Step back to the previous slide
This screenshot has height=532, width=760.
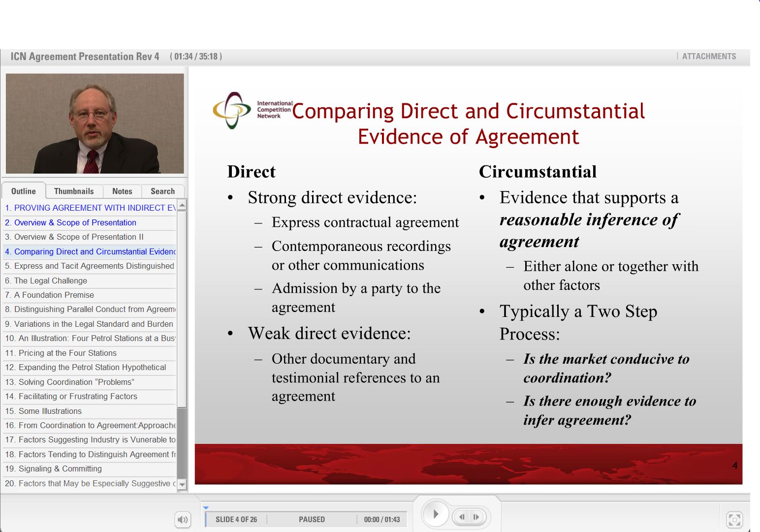coord(461,517)
